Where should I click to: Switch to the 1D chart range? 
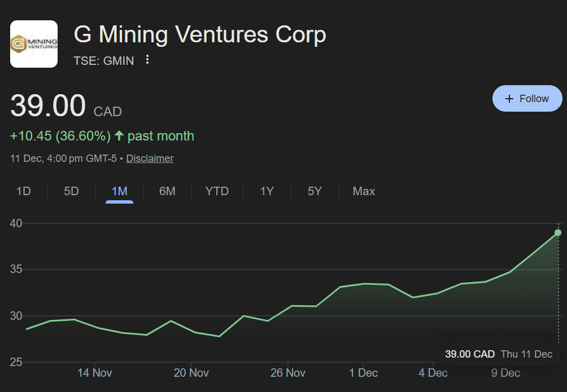(23, 191)
